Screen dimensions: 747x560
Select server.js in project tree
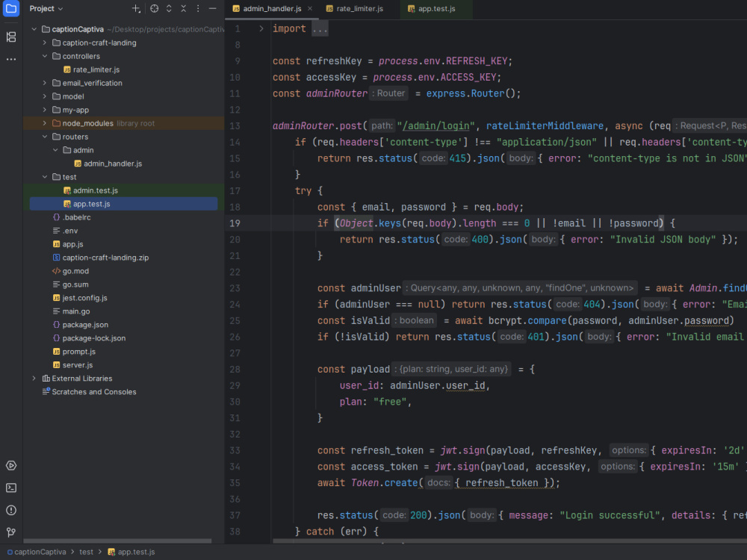coord(78,365)
